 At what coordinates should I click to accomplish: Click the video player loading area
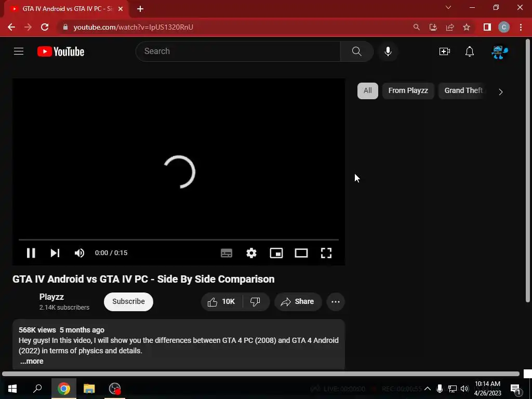(179, 172)
